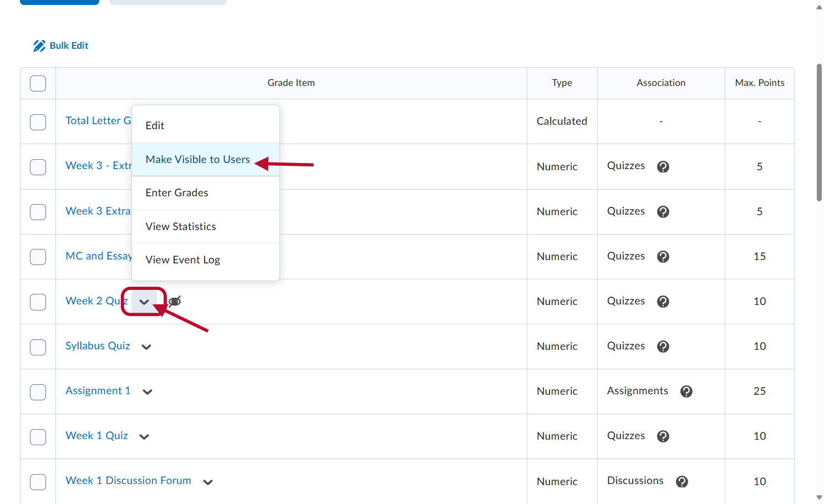
Task: Check the Assignment 1 checkbox
Action: pyautogui.click(x=38, y=392)
